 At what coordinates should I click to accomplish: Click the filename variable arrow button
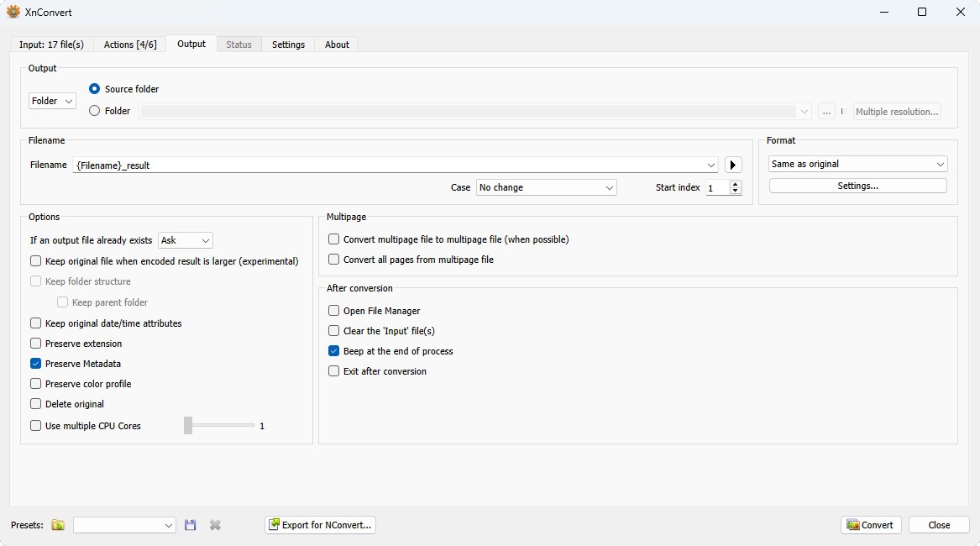click(x=733, y=165)
